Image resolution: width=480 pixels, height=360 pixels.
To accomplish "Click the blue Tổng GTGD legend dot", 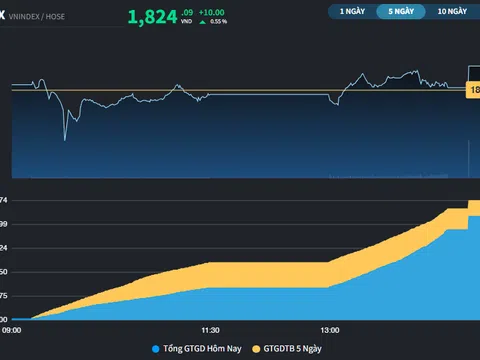I will tap(156, 349).
